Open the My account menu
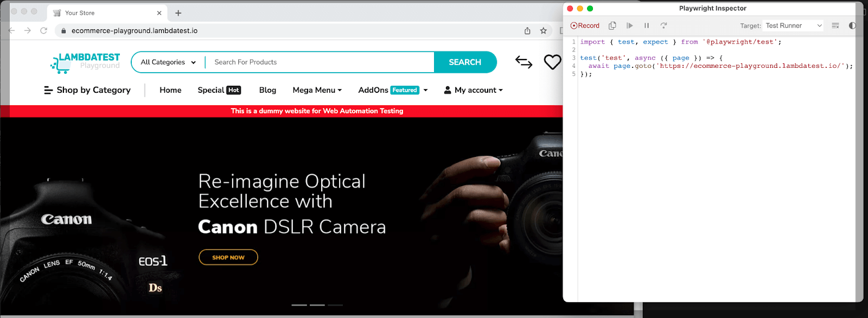 [x=474, y=90]
